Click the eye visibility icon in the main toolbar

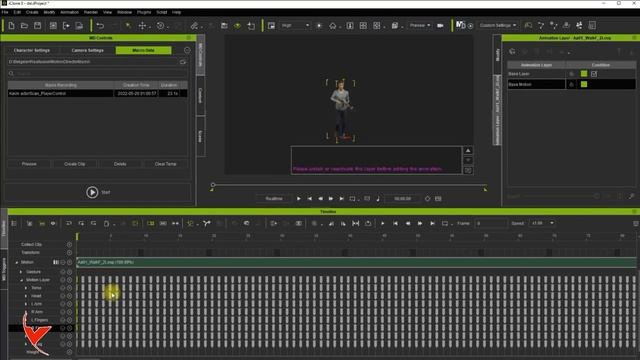[x=237, y=26]
